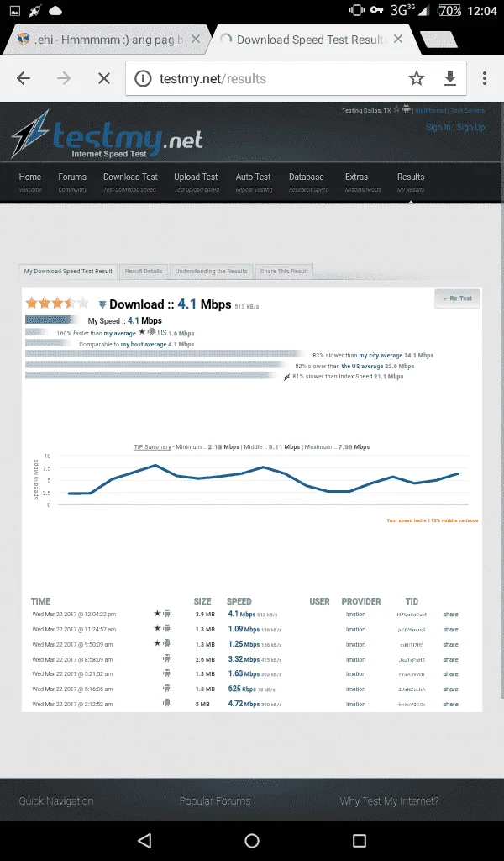This screenshot has width=504, height=861.
Task: Go back with the browser back arrow
Action: click(23, 78)
